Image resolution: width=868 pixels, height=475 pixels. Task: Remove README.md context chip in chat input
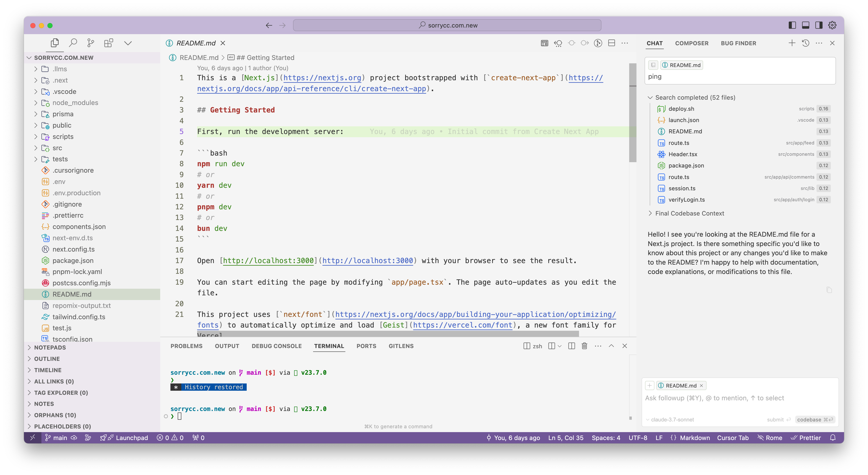click(701, 386)
